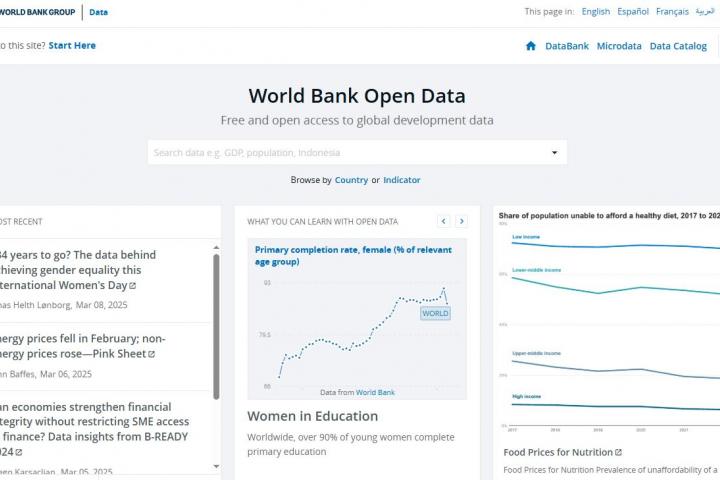Open the Microdata menu item

[619, 46]
